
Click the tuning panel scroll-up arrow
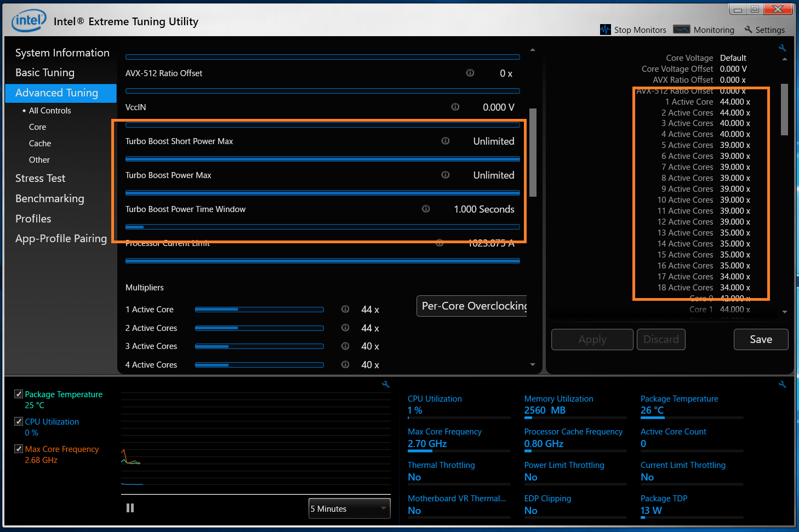click(533, 50)
